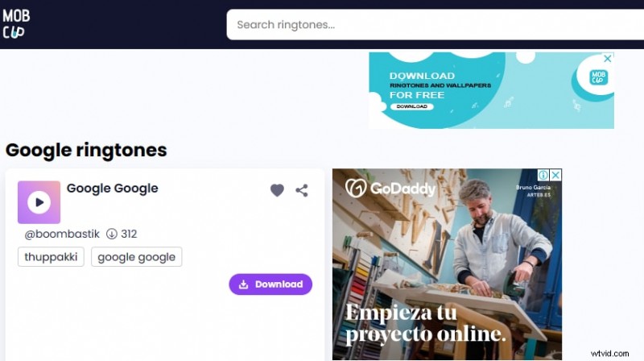Open the GoDaddy ad info icon
The image size is (644, 361).
coord(543,175)
